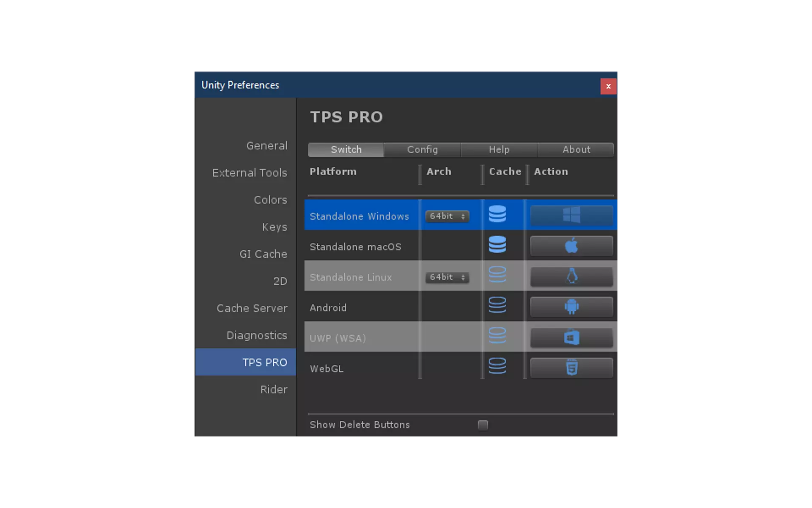This screenshot has height=508, width=812.
Task: Select the Standalone macOS platform row
Action: pyautogui.click(x=461, y=245)
